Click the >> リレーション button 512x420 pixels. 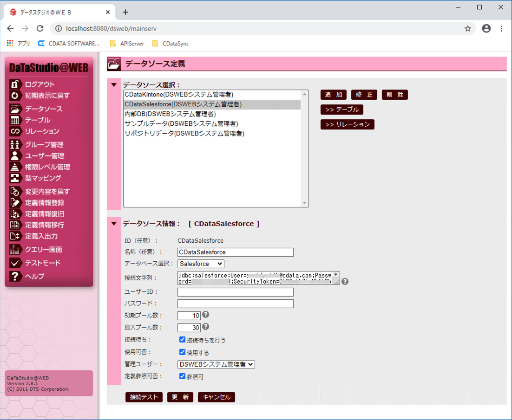348,124
